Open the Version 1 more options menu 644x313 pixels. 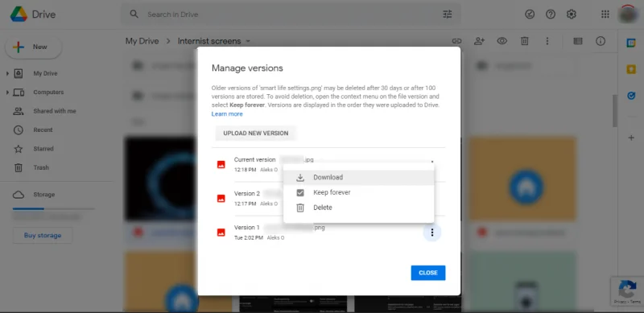[x=432, y=233]
